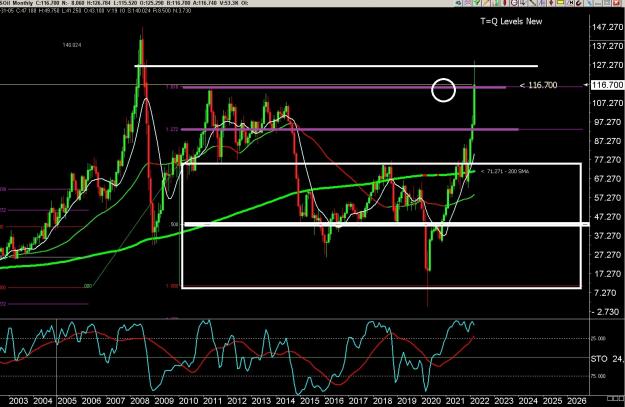
Task: Click the 47.270 price axis value
Action: tap(607, 217)
